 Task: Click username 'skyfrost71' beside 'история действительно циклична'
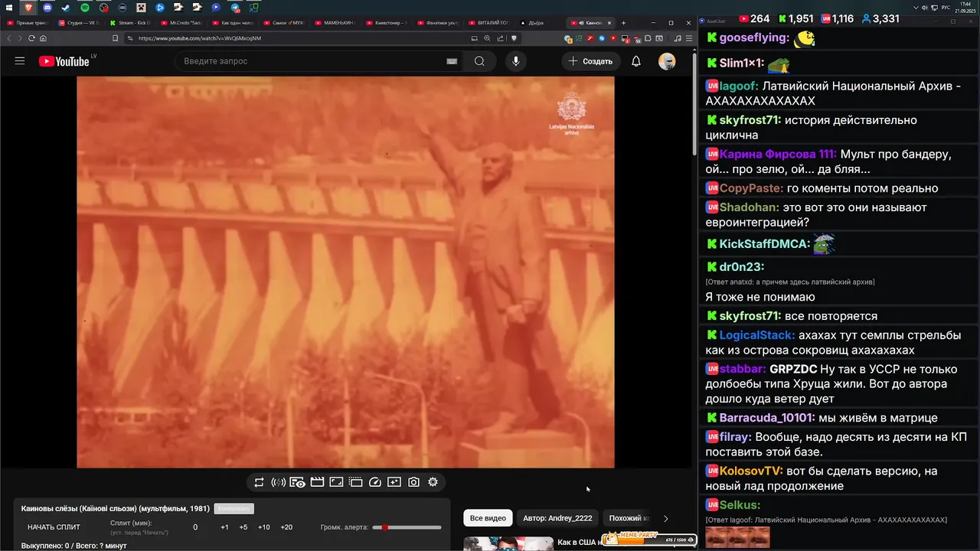[x=750, y=120]
